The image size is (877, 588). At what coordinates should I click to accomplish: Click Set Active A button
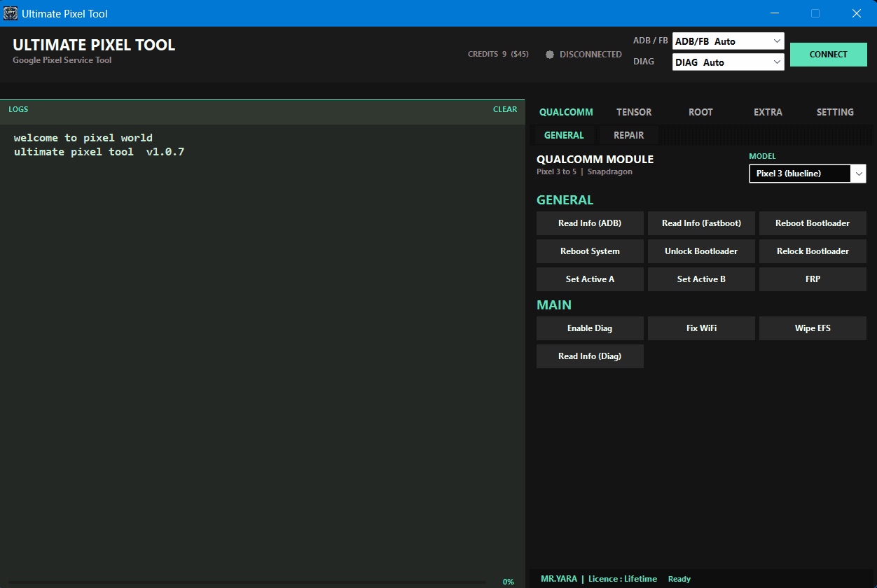(x=590, y=279)
